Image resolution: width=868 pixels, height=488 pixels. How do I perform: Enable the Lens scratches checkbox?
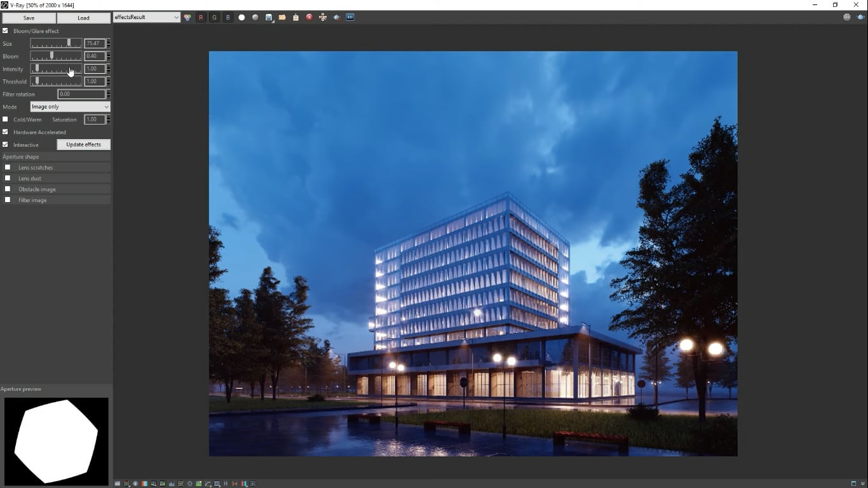tap(7, 167)
